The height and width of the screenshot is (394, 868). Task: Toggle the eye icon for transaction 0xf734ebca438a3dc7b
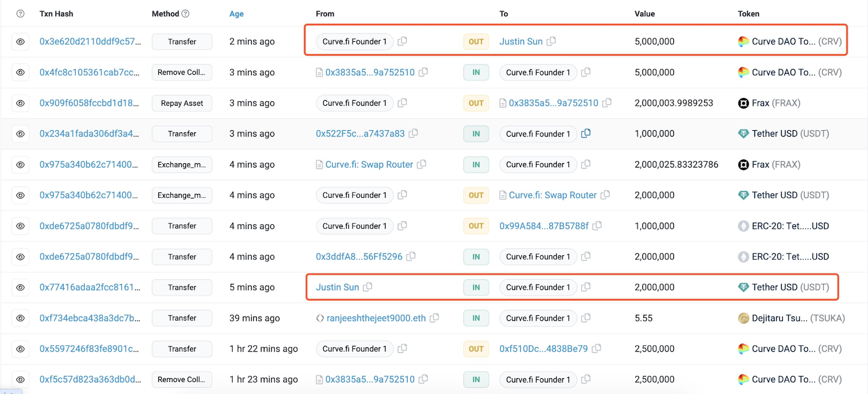pos(20,318)
